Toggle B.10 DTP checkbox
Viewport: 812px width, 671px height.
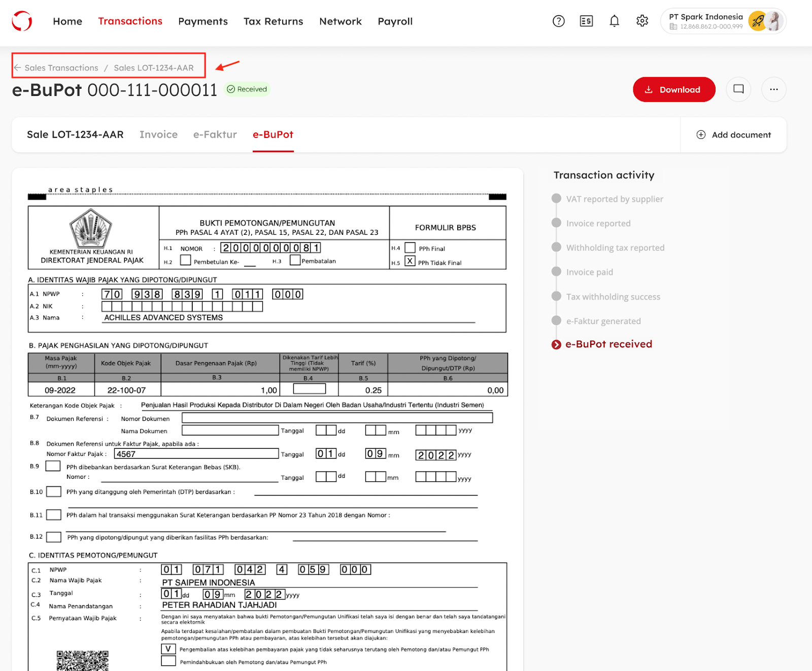[x=54, y=491]
